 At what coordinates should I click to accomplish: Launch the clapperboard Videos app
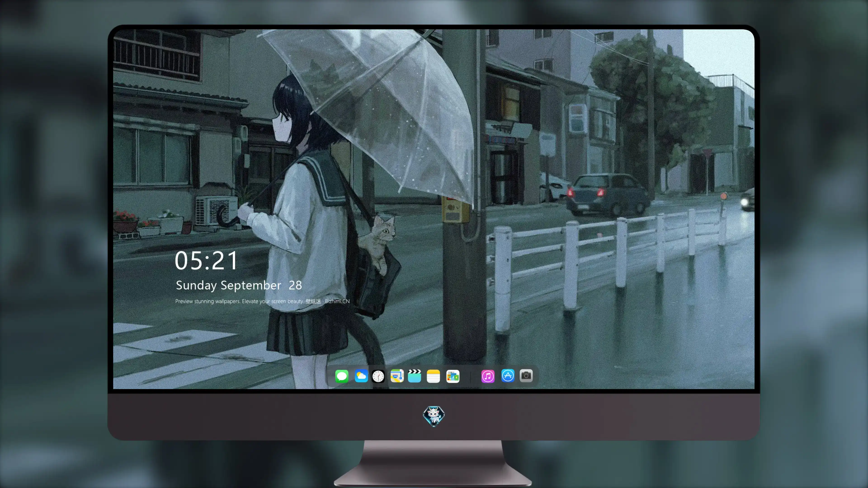(x=415, y=376)
